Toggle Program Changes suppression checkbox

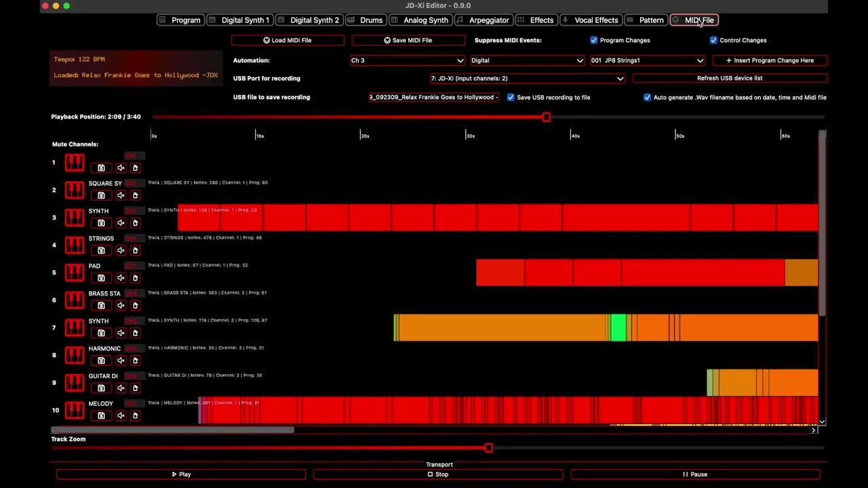tap(594, 40)
